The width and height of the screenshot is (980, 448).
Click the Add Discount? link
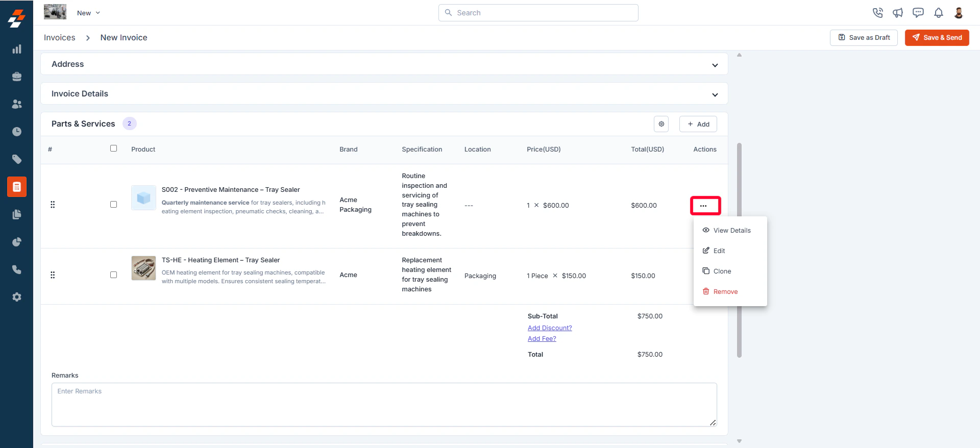[550, 328]
